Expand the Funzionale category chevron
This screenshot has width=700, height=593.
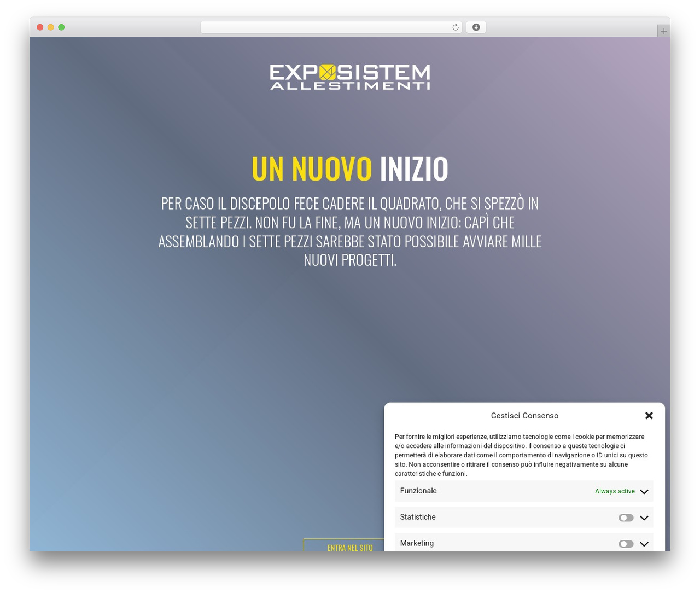(x=644, y=491)
